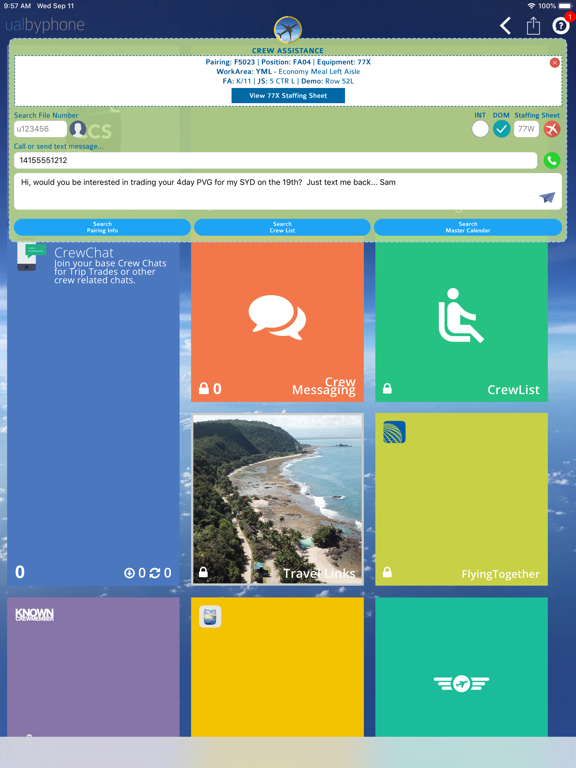Open the CrewList seated person icon
The height and width of the screenshot is (768, 576).
click(x=461, y=315)
